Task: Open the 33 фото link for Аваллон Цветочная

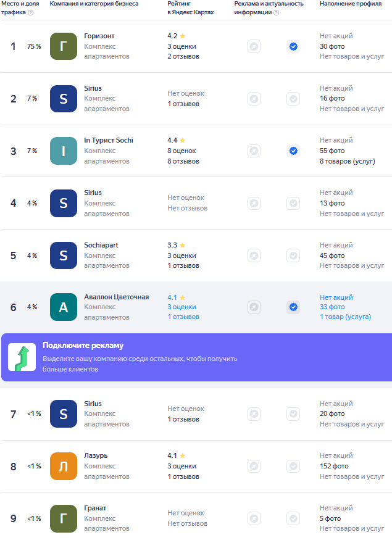Action: coord(332,307)
